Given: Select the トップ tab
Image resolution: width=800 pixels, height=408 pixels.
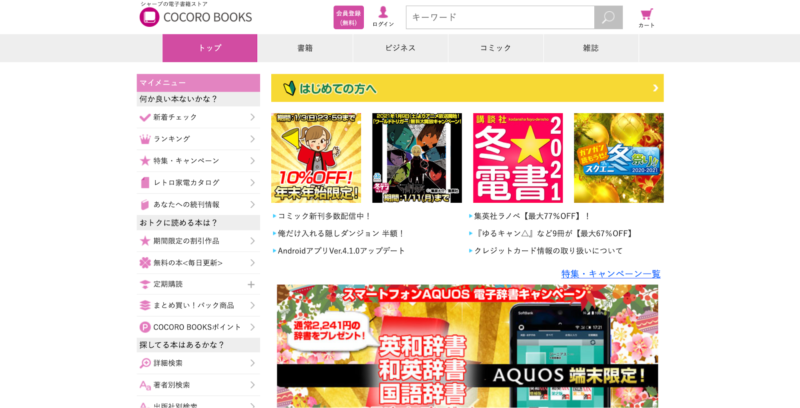Looking at the screenshot, I should click(x=210, y=48).
